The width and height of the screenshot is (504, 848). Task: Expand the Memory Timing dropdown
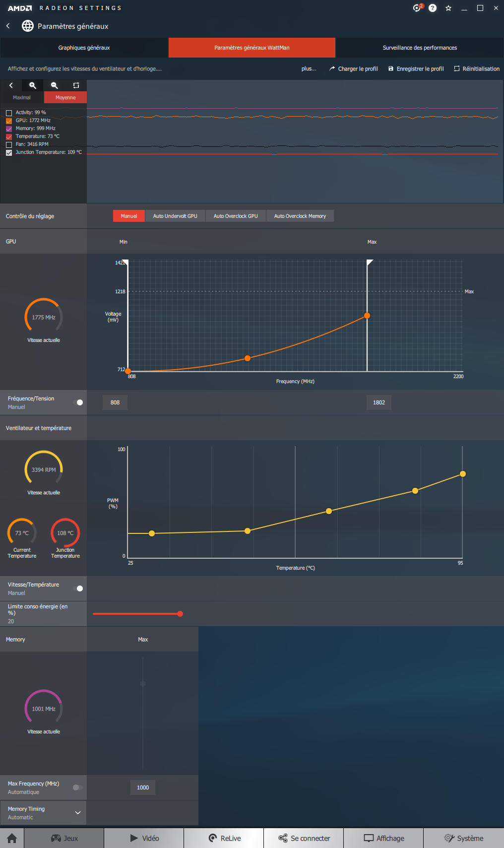(x=77, y=813)
